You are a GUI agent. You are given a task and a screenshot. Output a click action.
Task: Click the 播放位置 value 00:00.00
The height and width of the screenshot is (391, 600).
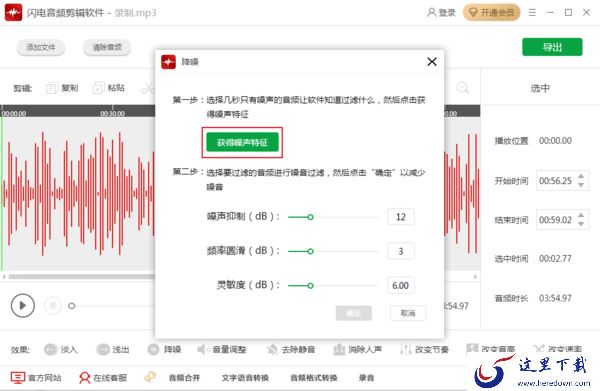click(555, 140)
